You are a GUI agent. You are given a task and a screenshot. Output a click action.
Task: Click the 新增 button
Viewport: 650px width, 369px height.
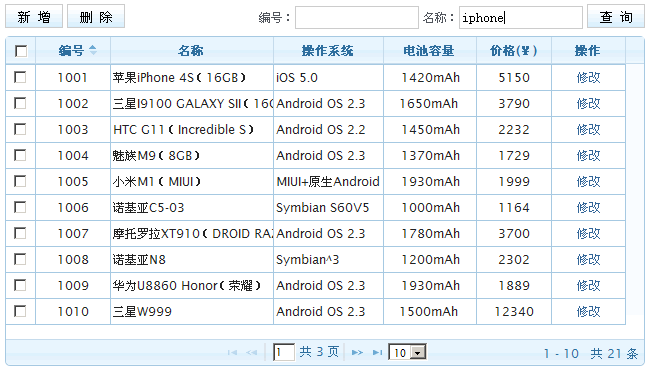tap(34, 17)
